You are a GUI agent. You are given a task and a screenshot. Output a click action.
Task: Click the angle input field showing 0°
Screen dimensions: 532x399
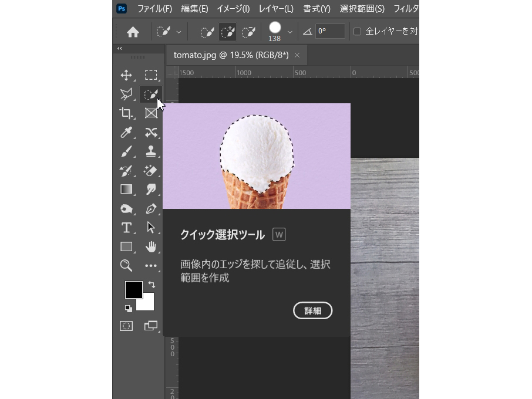[329, 31]
